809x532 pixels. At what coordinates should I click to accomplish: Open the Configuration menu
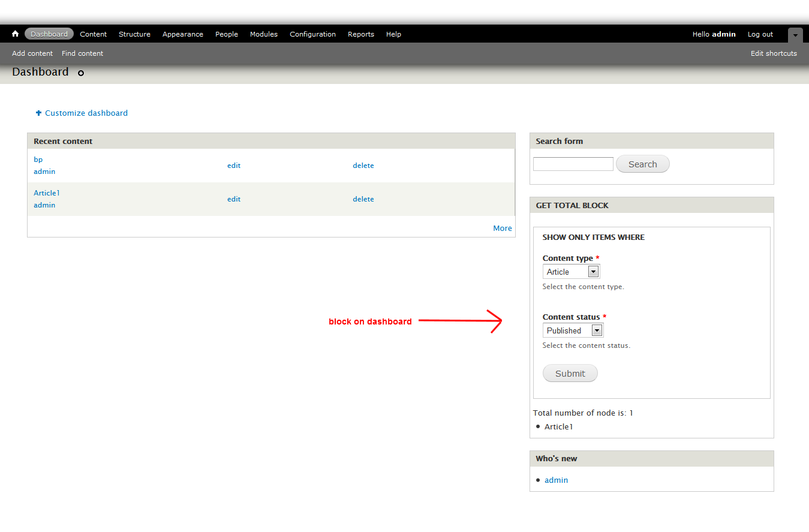[312, 34]
